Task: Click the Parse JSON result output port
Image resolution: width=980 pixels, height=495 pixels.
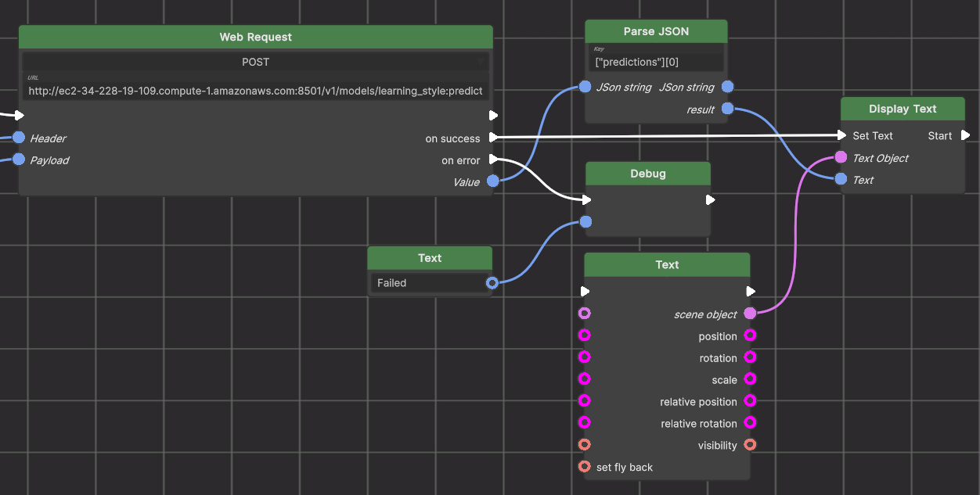Action: click(x=727, y=109)
